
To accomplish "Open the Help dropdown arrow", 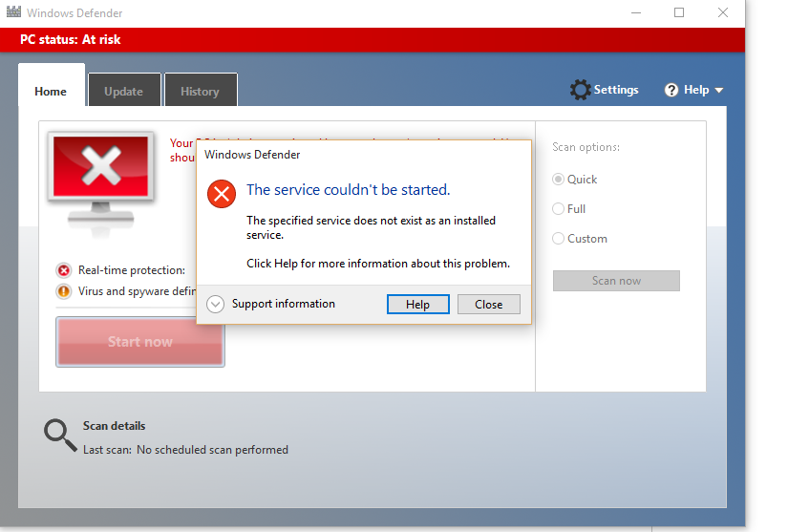I will point(719,91).
